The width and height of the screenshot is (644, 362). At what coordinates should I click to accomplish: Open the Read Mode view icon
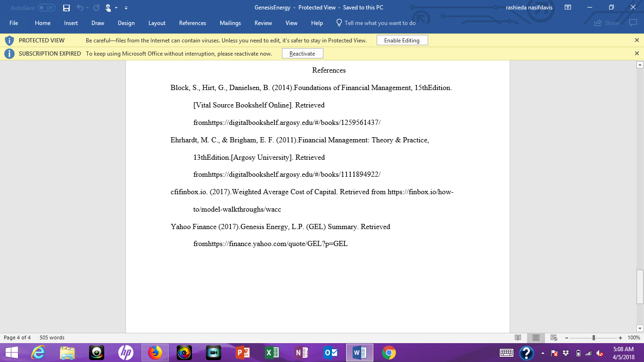pyautogui.click(x=518, y=337)
